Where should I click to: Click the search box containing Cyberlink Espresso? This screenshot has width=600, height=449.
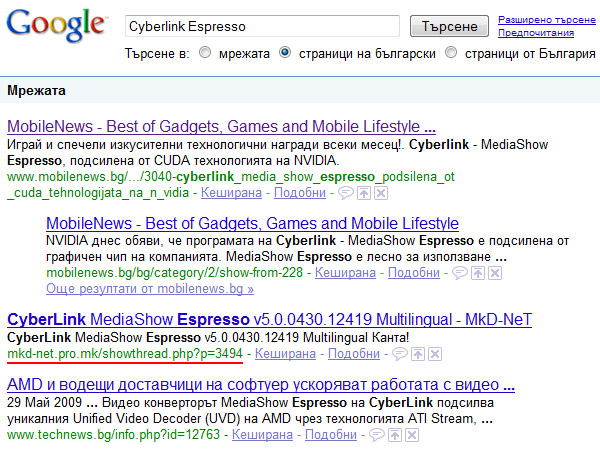point(262,26)
